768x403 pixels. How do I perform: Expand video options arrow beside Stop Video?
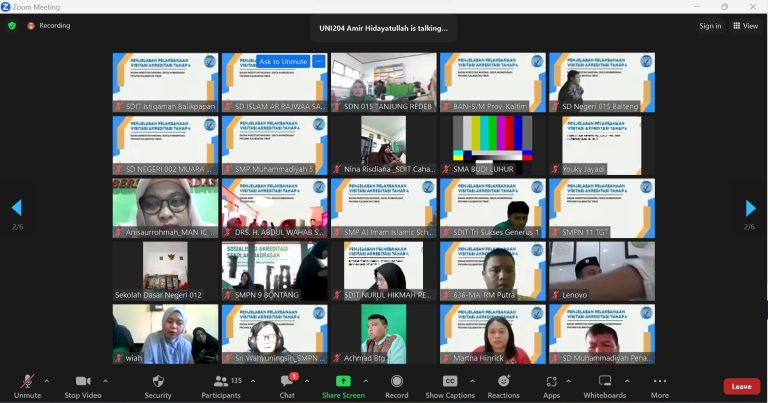point(105,380)
